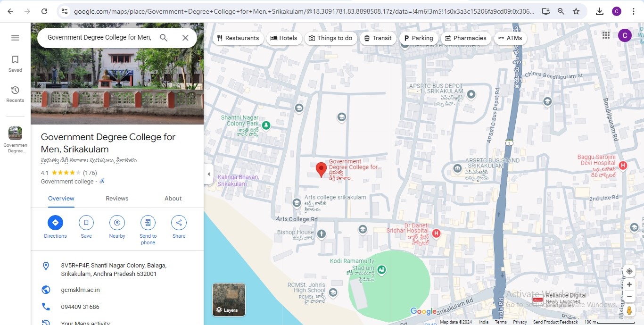Click phone number 094409 31686
Viewport: 644px width, 325px height.
[80, 307]
